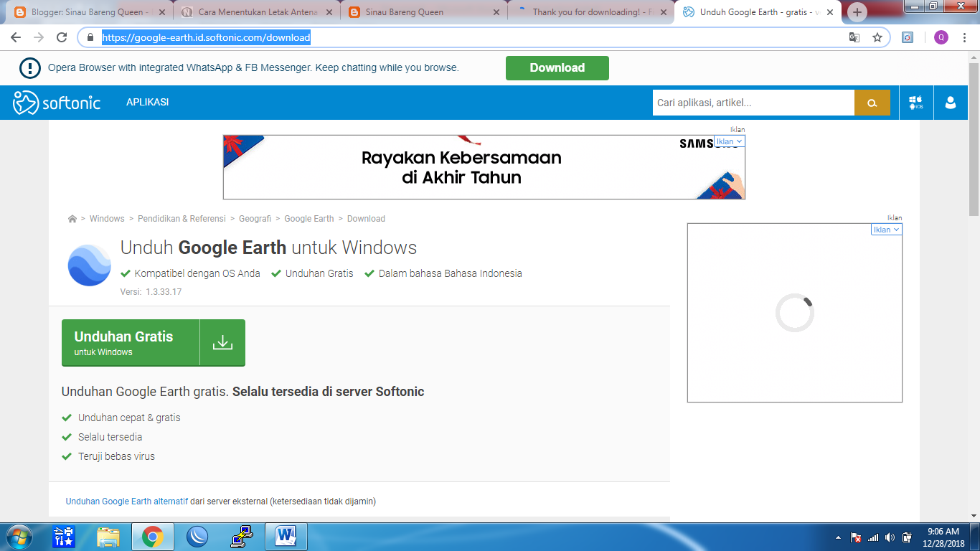Open Unduhan Google Earth alternatif link
Image resolution: width=980 pixels, height=551 pixels.
point(127,501)
